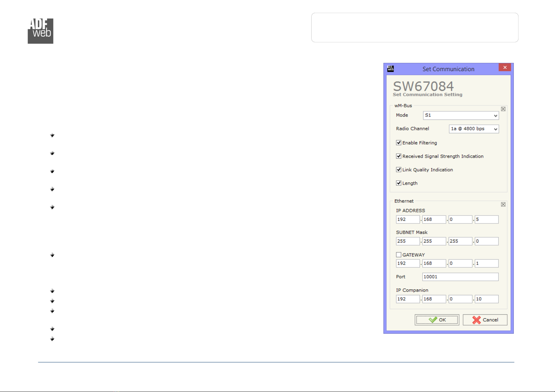Click the Set Communication Setting subtitle
555x392 pixels.
pos(428,94)
